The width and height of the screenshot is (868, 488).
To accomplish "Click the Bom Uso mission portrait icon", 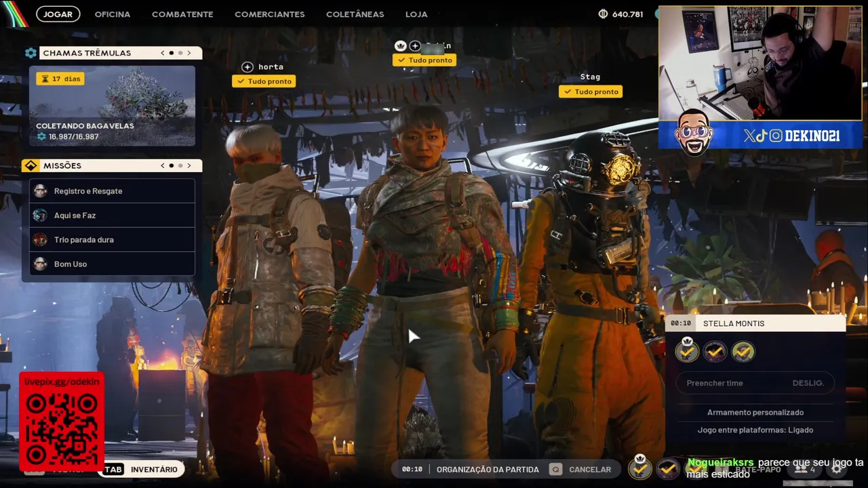I will point(40,264).
